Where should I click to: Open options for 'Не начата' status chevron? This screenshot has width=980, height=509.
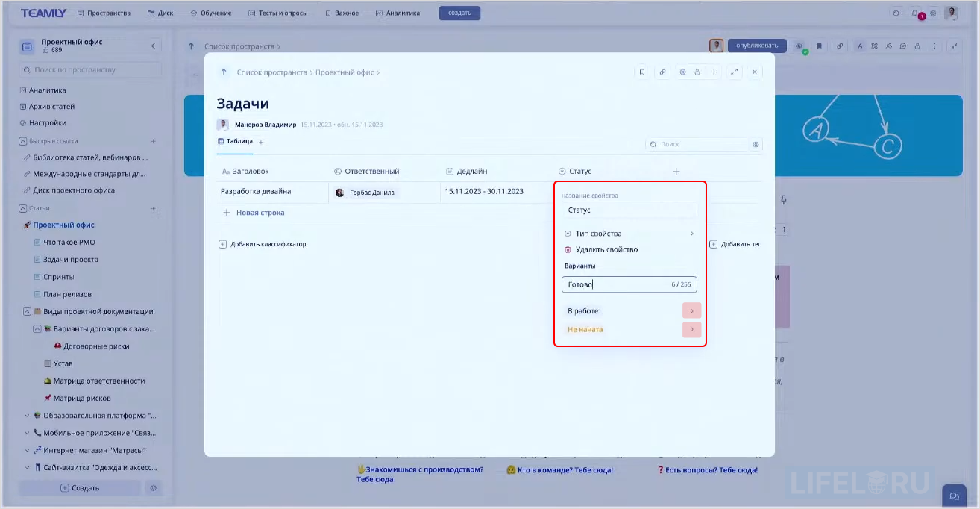coord(691,329)
